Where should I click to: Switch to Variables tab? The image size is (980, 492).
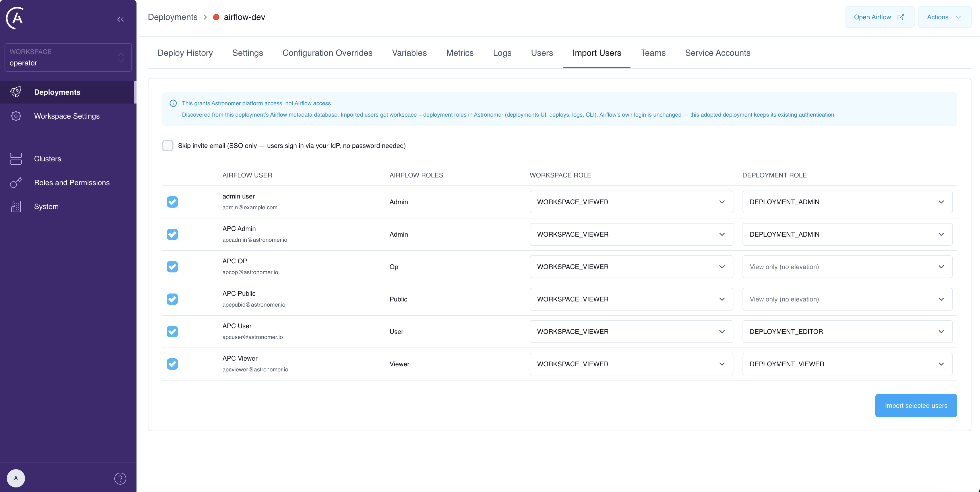pos(409,53)
